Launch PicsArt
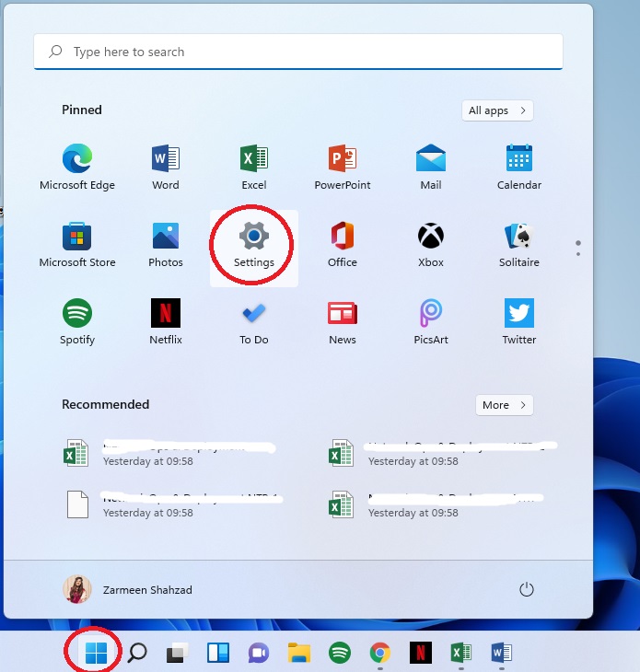The width and height of the screenshot is (640, 672). (431, 322)
